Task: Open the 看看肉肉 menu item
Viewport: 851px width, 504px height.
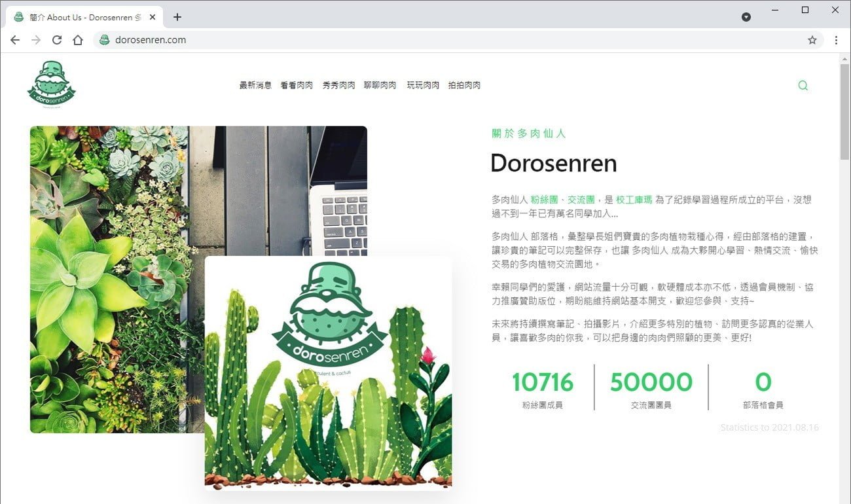Action: 297,85
